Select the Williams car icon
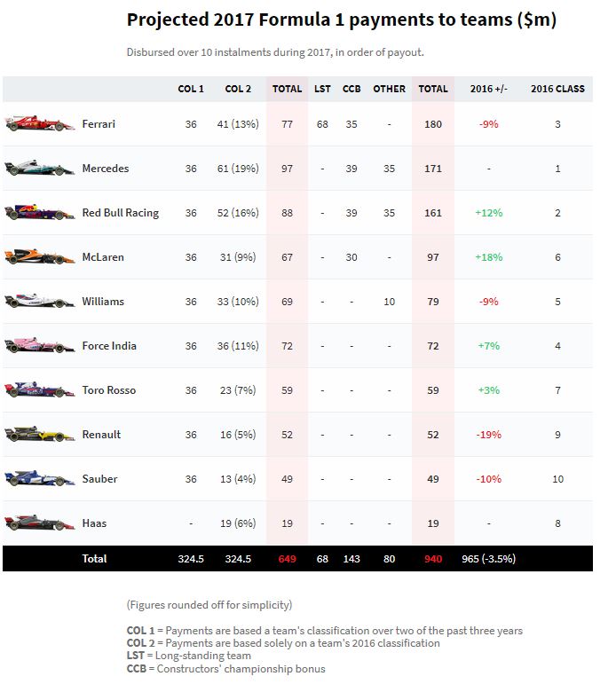The image size is (616, 684). coord(40,302)
